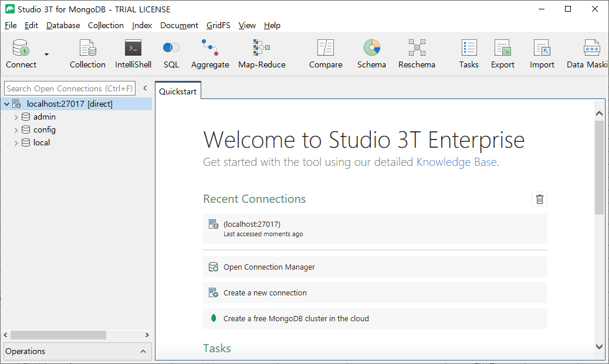609x364 pixels.
Task: Click Create a free MongoDB cluster in the cloud
Action: pyautogui.click(x=375, y=318)
